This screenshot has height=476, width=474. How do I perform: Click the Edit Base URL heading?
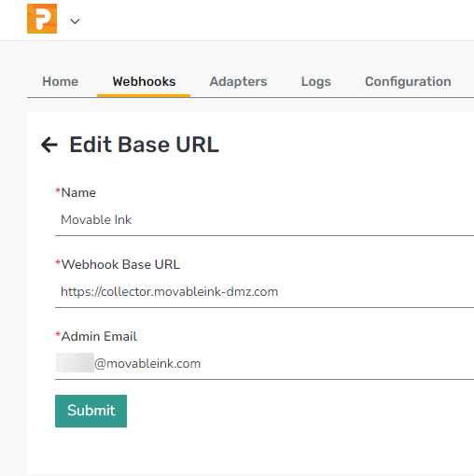coord(145,145)
